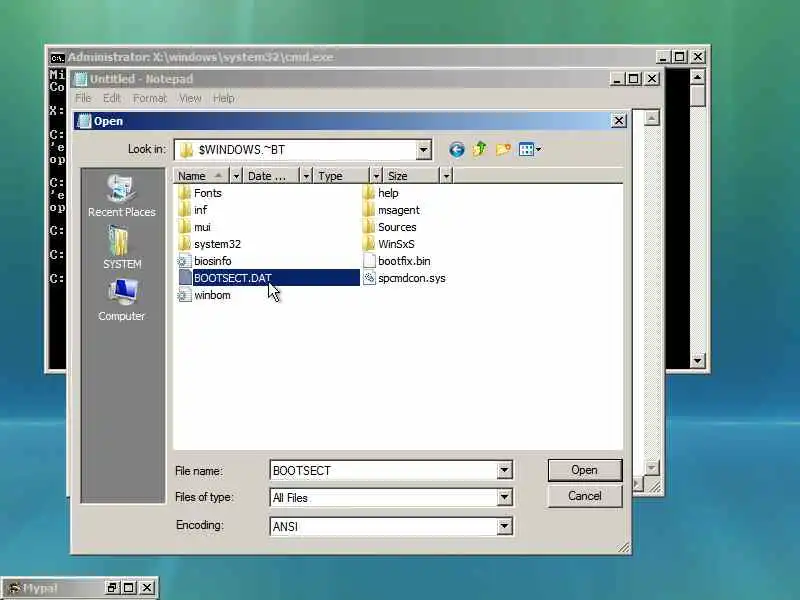Restore the minimized Mypal window
This screenshot has width=800, height=600.
pyautogui.click(x=112, y=588)
